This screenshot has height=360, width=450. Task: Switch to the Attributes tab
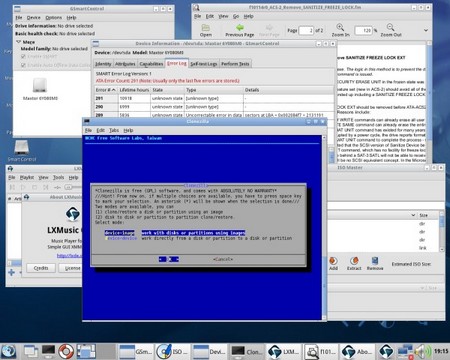coord(125,64)
